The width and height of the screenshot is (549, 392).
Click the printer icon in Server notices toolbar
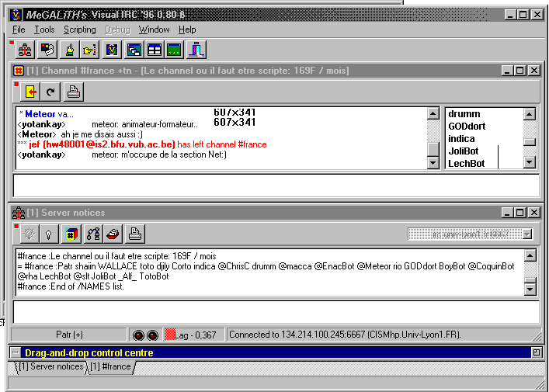point(135,234)
